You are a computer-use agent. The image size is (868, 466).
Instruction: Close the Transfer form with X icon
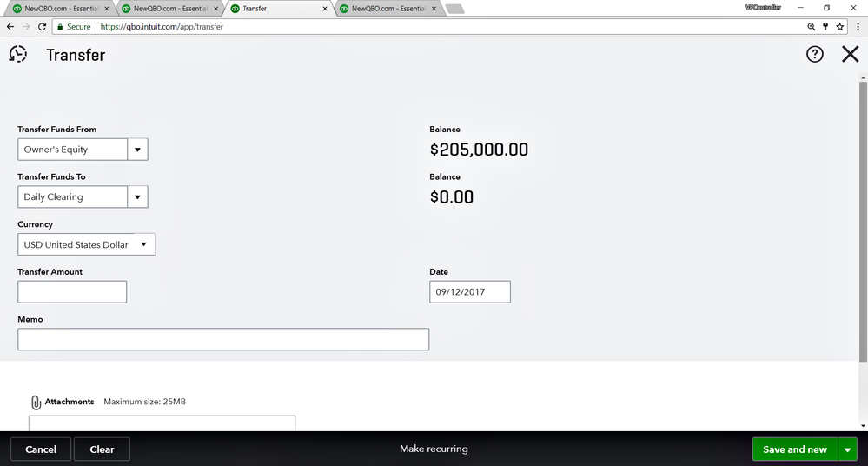click(x=850, y=55)
